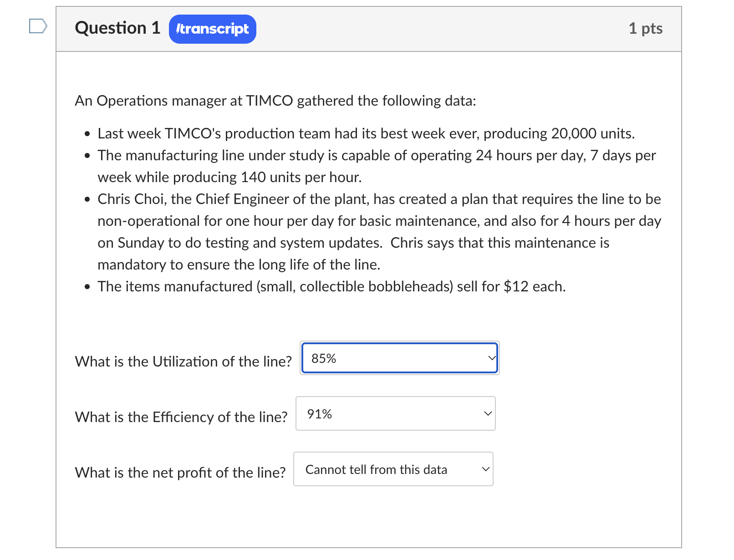Click the chevron beside Cannot tell from this data
The width and height of the screenshot is (734, 560).
(485, 469)
